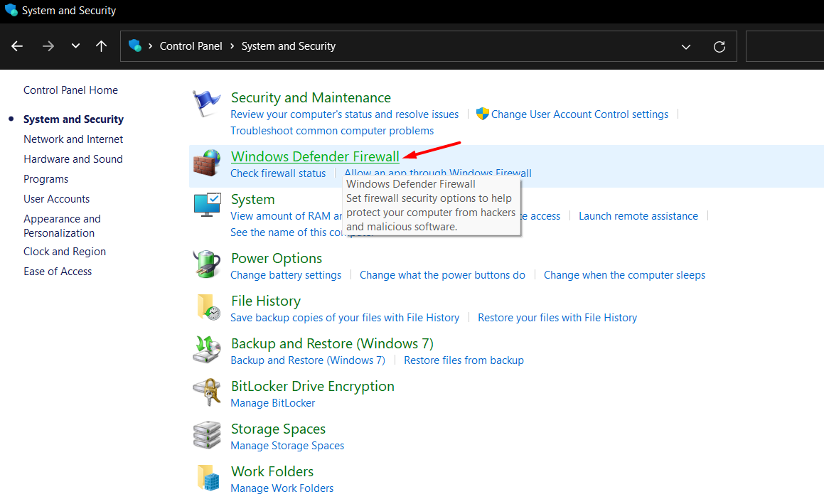Image resolution: width=824 pixels, height=504 pixels.
Task: Go up one level with the up arrow
Action: [x=102, y=46]
